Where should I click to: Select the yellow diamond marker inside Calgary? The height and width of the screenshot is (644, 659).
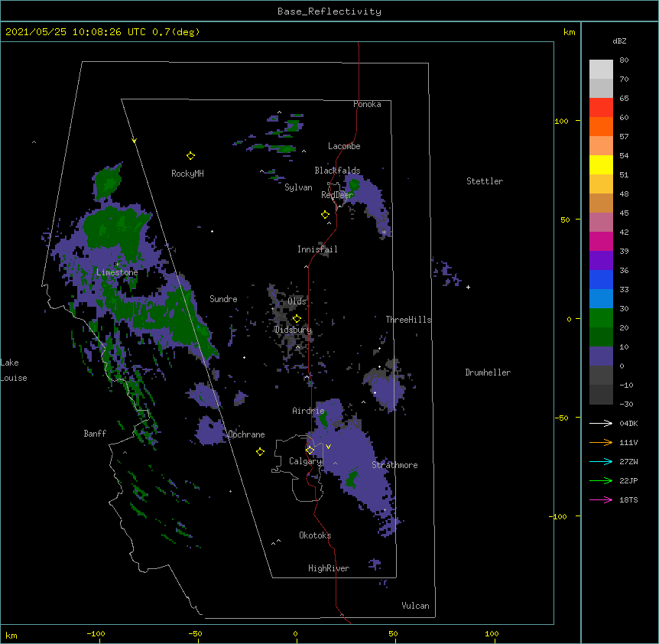[x=310, y=450]
